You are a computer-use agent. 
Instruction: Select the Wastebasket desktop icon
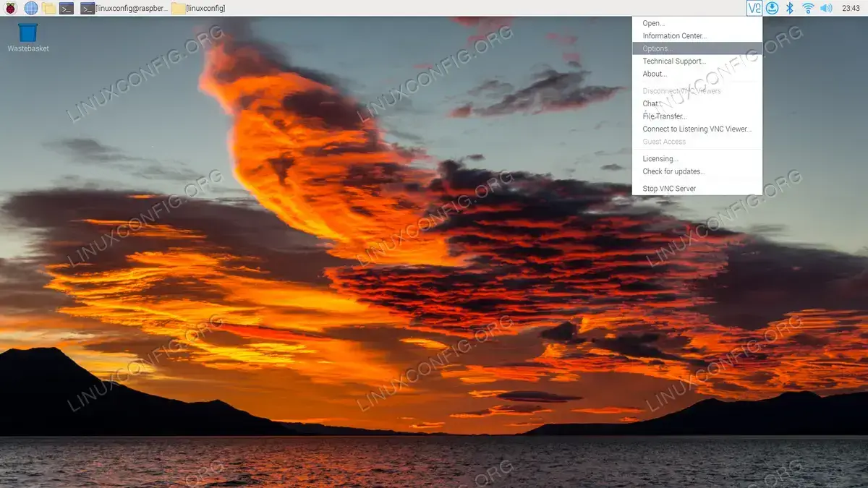(28, 38)
